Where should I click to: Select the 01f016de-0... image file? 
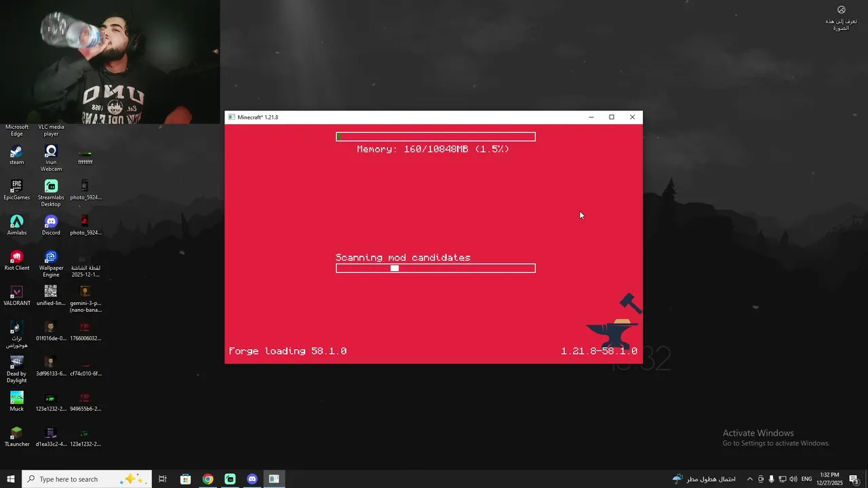pyautogui.click(x=51, y=331)
